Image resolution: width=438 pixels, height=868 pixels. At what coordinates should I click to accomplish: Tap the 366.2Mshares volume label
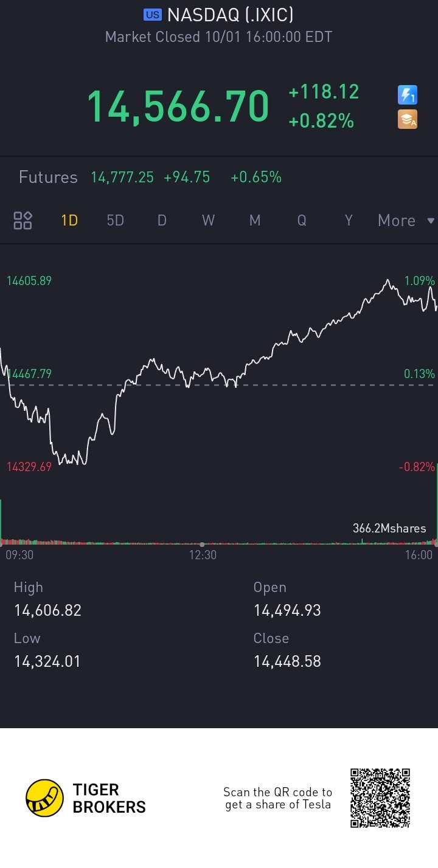pyautogui.click(x=389, y=528)
